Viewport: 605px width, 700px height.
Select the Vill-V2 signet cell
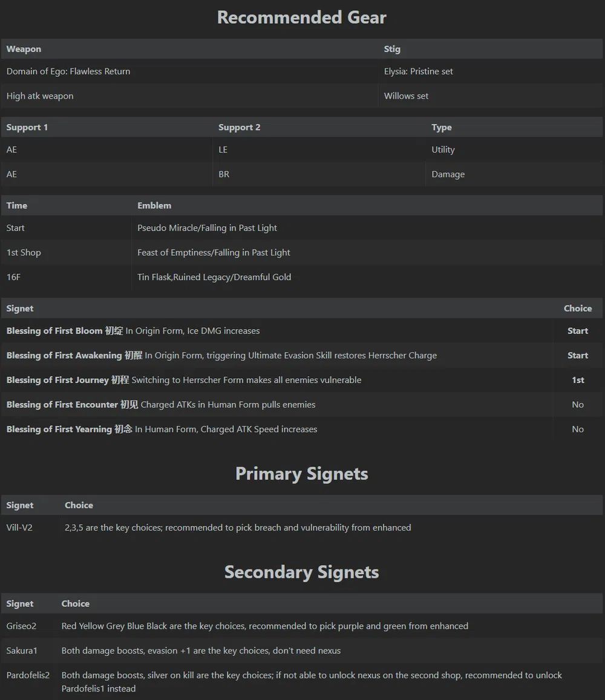19,528
